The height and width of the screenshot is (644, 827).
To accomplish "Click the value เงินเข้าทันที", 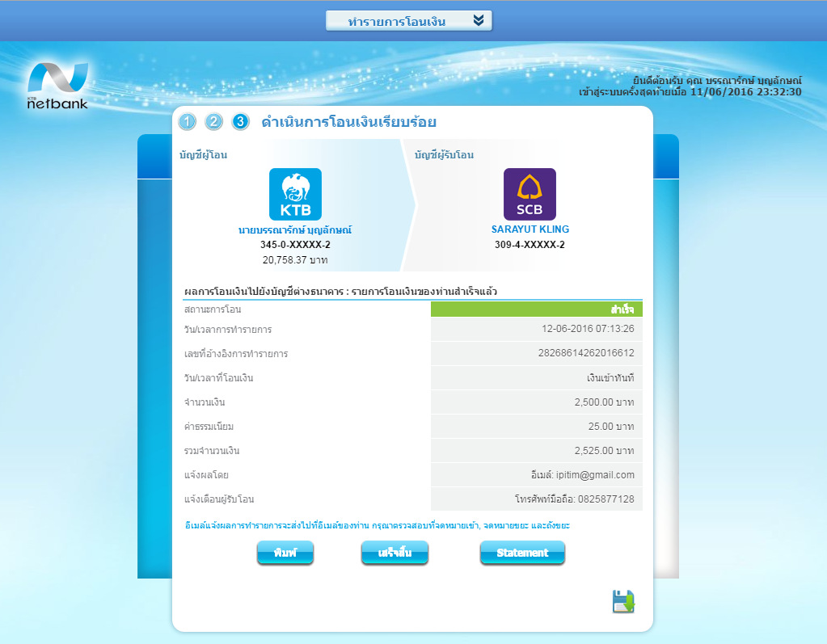I will 610,378.
